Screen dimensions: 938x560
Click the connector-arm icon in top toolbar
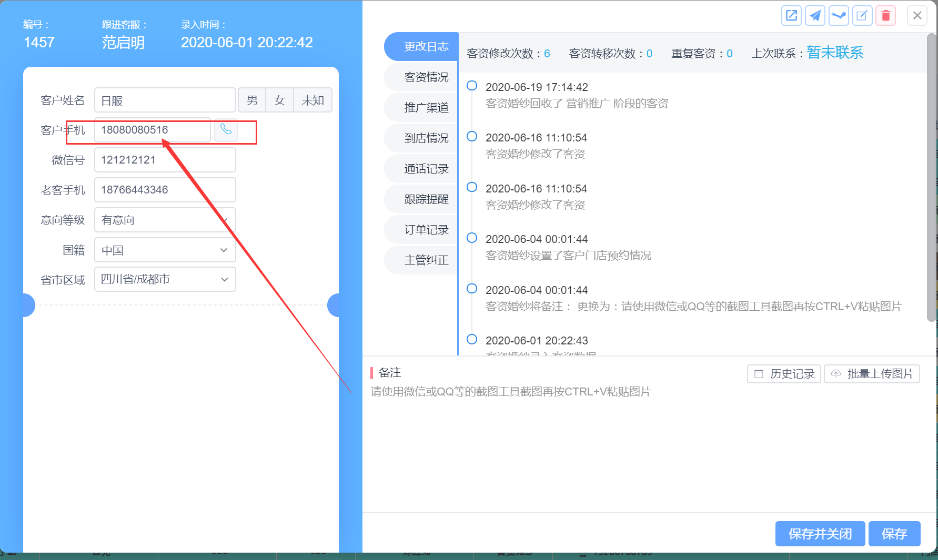point(839,16)
